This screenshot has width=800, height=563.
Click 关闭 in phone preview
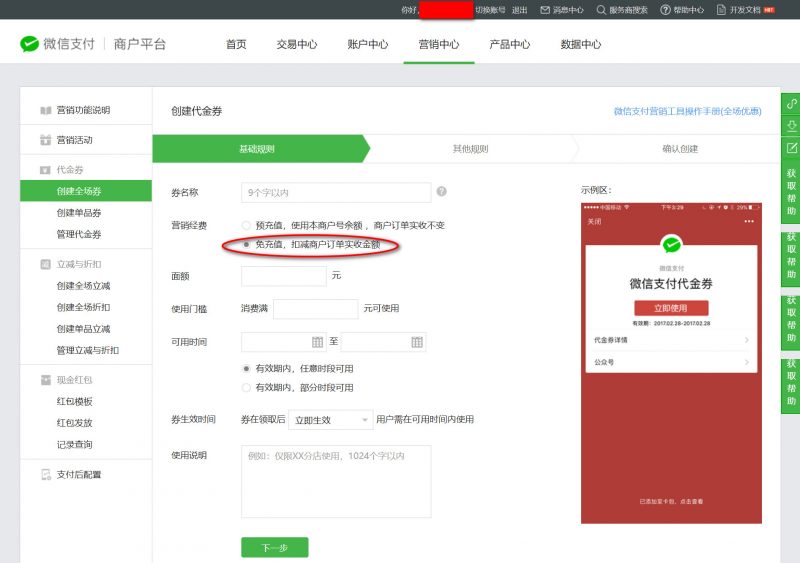point(594,222)
